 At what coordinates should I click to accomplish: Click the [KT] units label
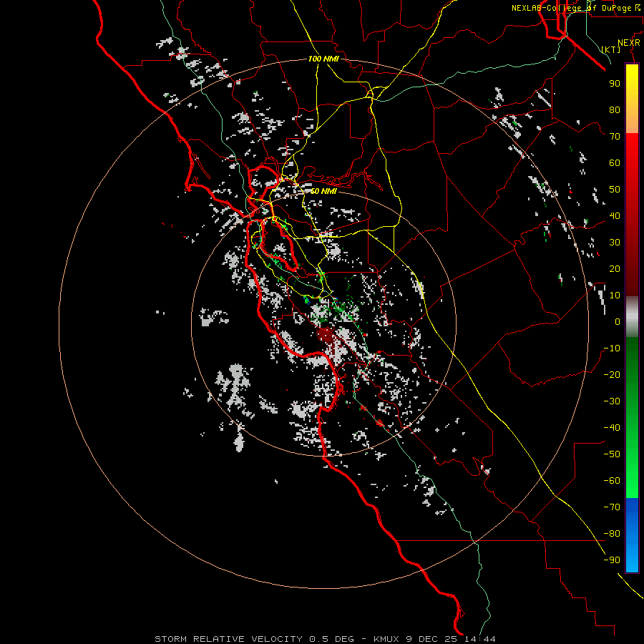pos(610,49)
